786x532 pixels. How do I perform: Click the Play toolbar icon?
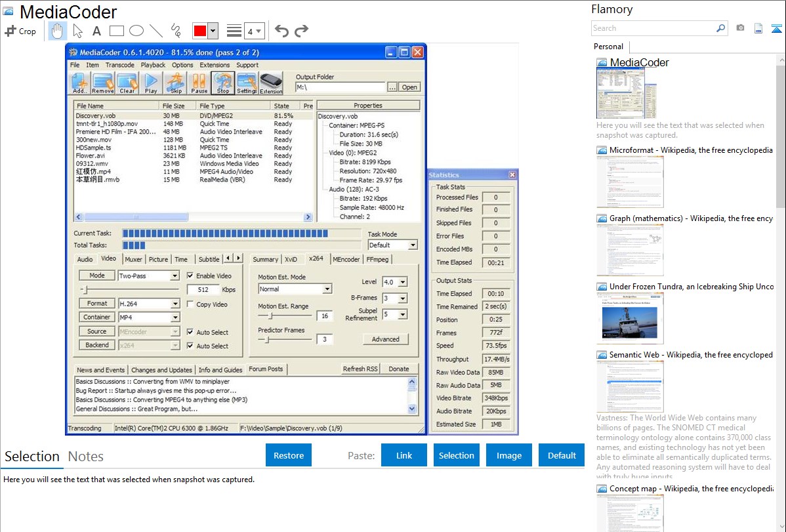(x=151, y=83)
